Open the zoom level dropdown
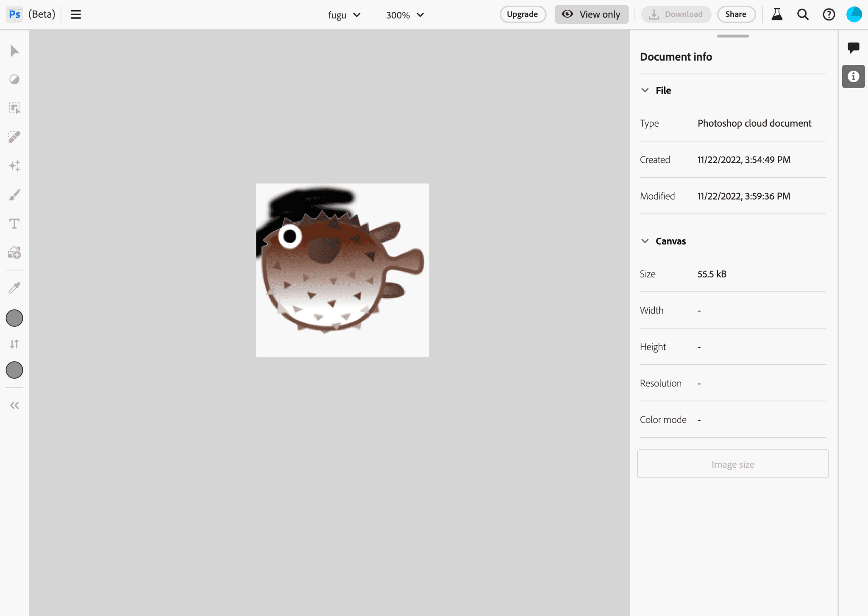This screenshot has height=616, width=868. (405, 15)
